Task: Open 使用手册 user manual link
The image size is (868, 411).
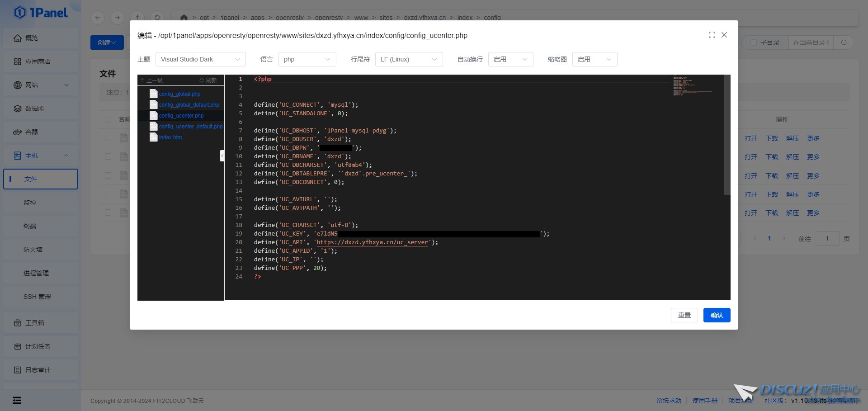Action: [705, 401]
